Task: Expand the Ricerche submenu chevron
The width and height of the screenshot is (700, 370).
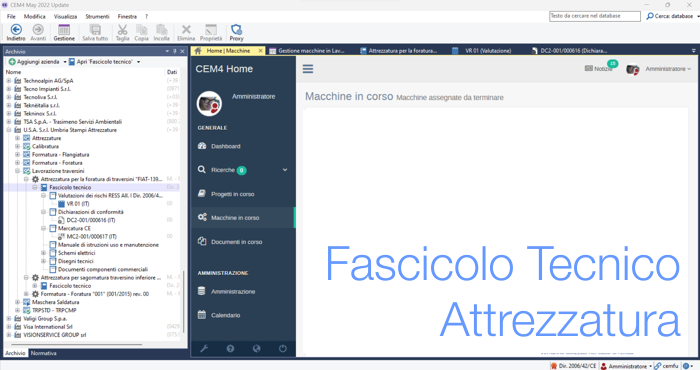Action: coord(285,170)
